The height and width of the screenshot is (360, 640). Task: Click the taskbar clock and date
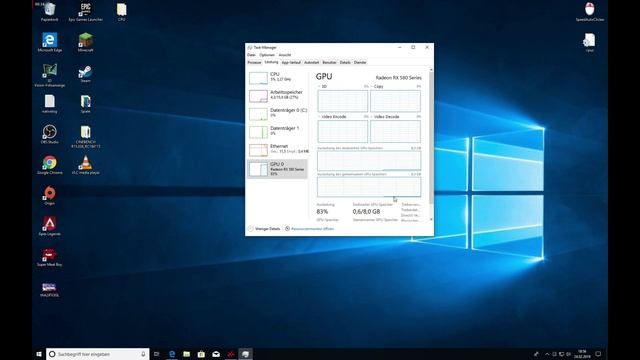[582, 354]
